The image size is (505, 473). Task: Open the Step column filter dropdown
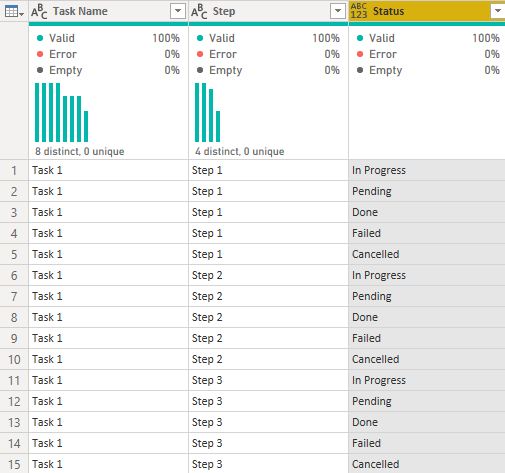pyautogui.click(x=338, y=11)
